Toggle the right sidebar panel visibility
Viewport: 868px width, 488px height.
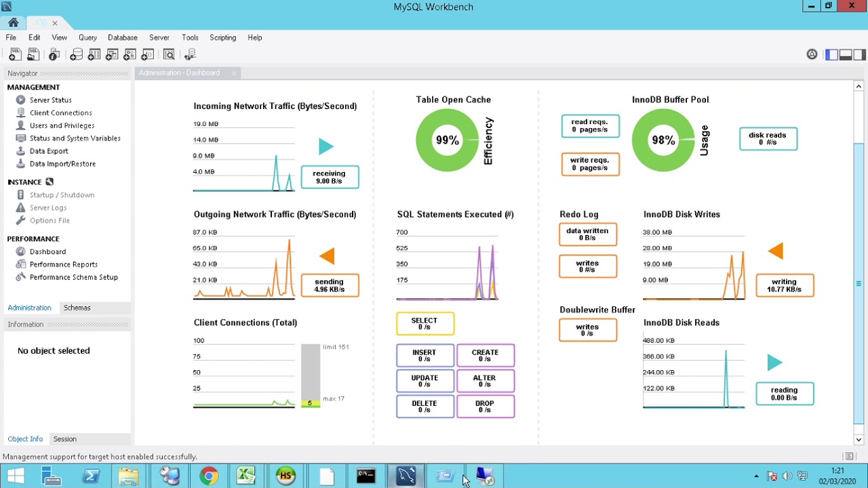(859, 55)
